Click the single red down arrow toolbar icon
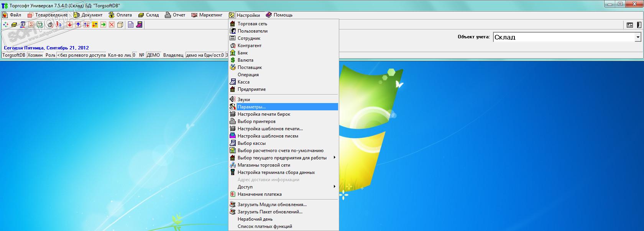This screenshot has height=231, width=644. point(69,25)
